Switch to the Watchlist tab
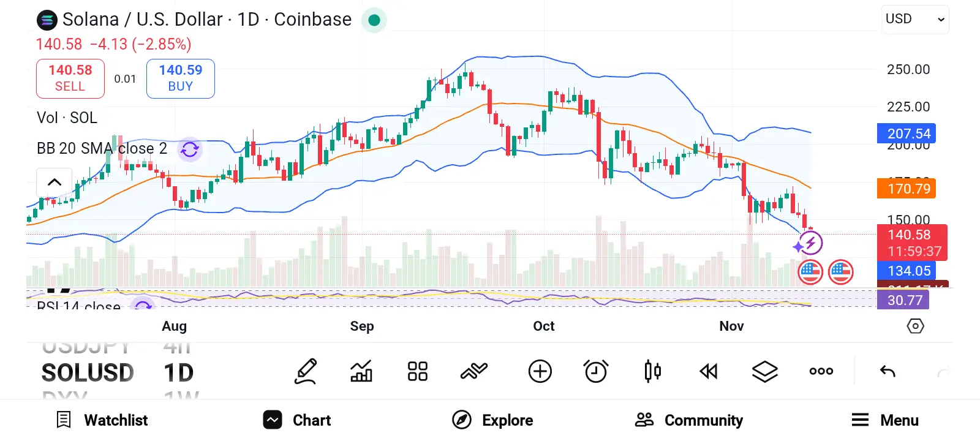The image size is (980, 441). (x=103, y=420)
